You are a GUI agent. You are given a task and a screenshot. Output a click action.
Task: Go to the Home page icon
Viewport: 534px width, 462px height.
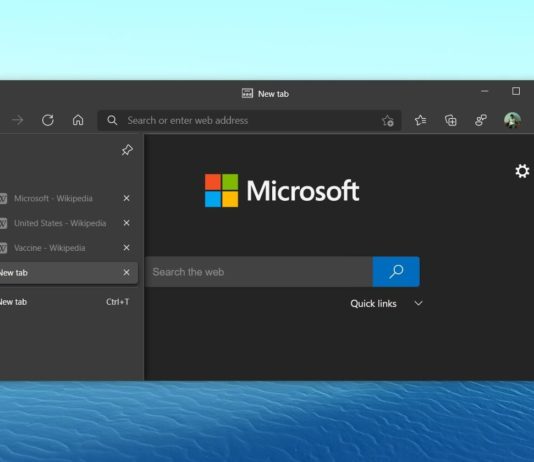tap(78, 120)
